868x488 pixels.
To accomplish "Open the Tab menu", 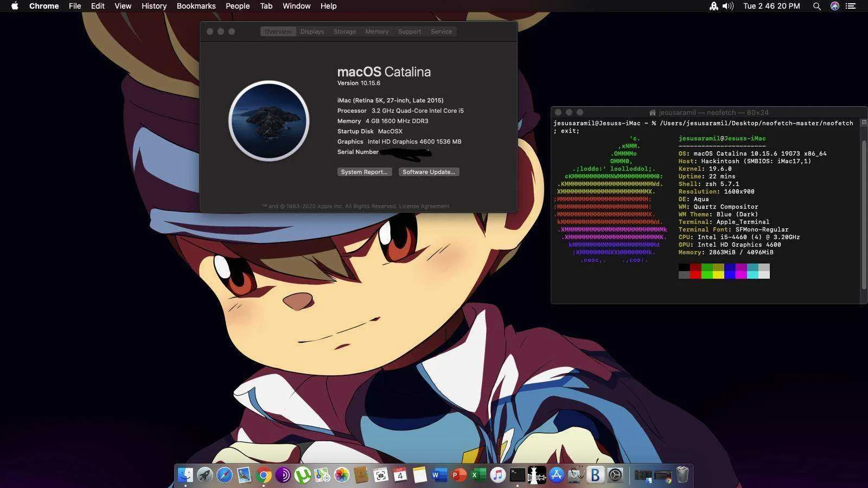I will coord(266,6).
